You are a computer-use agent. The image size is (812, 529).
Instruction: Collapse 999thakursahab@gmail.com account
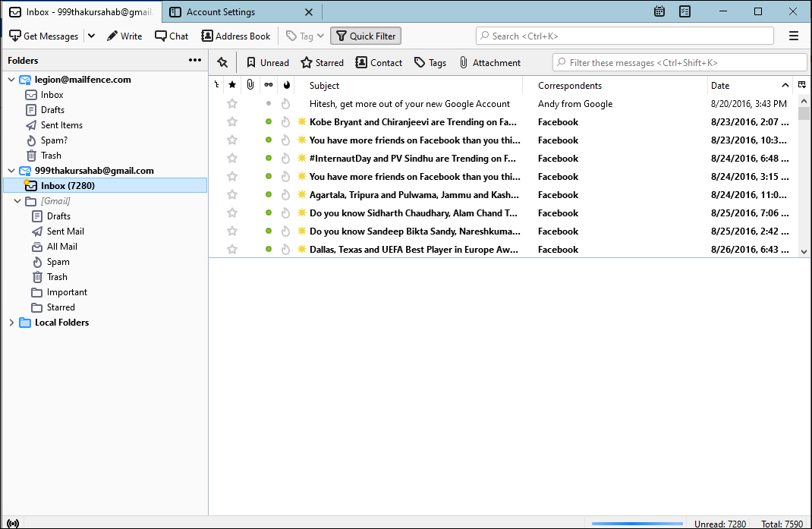tap(11, 171)
